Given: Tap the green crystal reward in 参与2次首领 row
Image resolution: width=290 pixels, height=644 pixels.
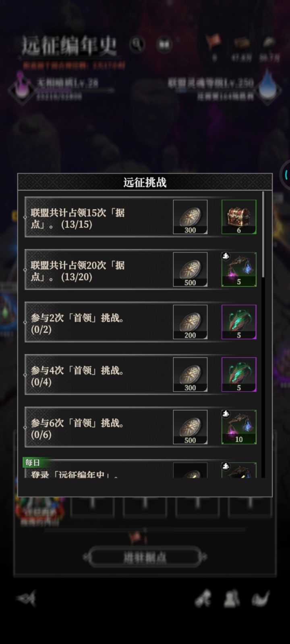Looking at the screenshot, I should tap(239, 322).
